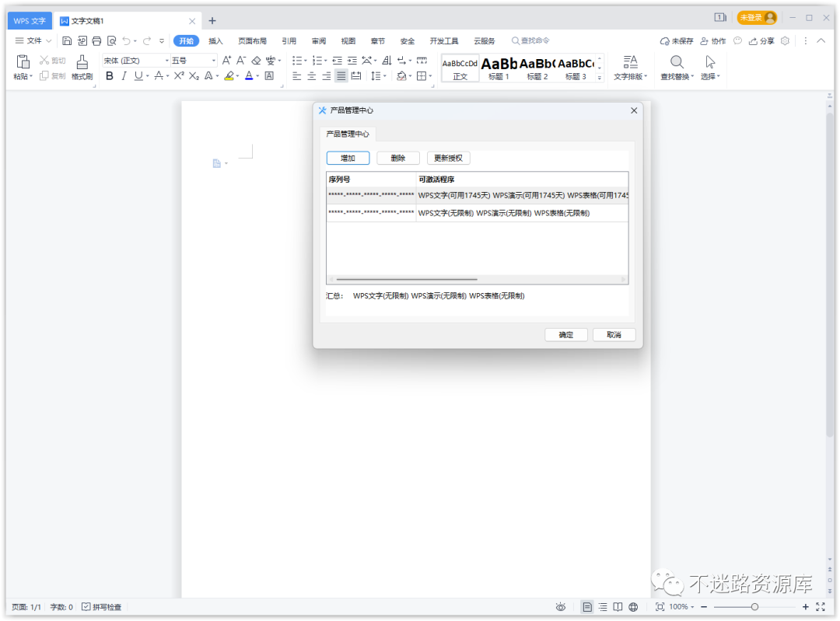Open the font color dropdown arrow
The height and width of the screenshot is (621, 840).
click(x=257, y=76)
